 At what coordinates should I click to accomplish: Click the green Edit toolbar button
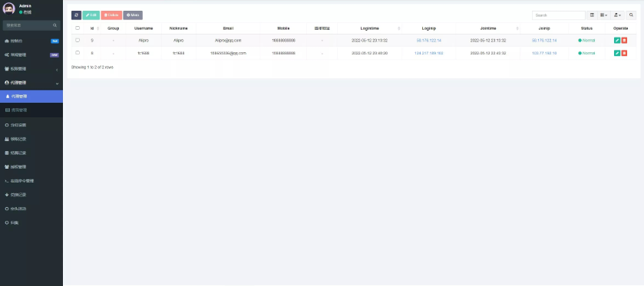(91, 15)
